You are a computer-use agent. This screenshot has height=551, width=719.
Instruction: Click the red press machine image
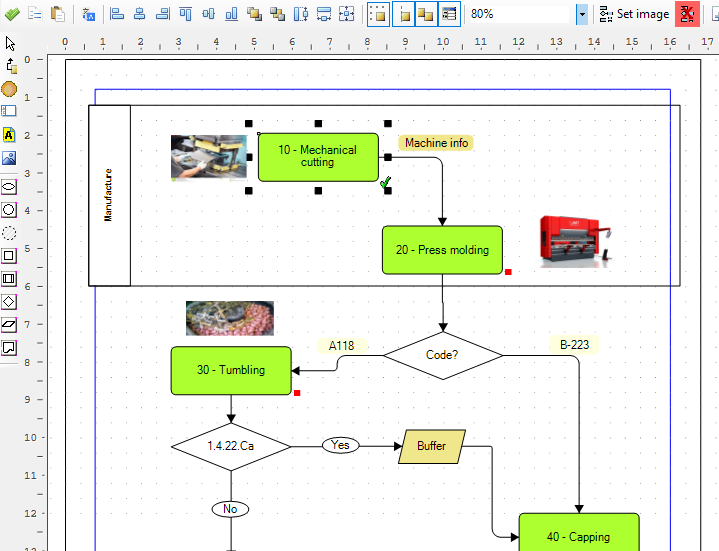click(575, 242)
